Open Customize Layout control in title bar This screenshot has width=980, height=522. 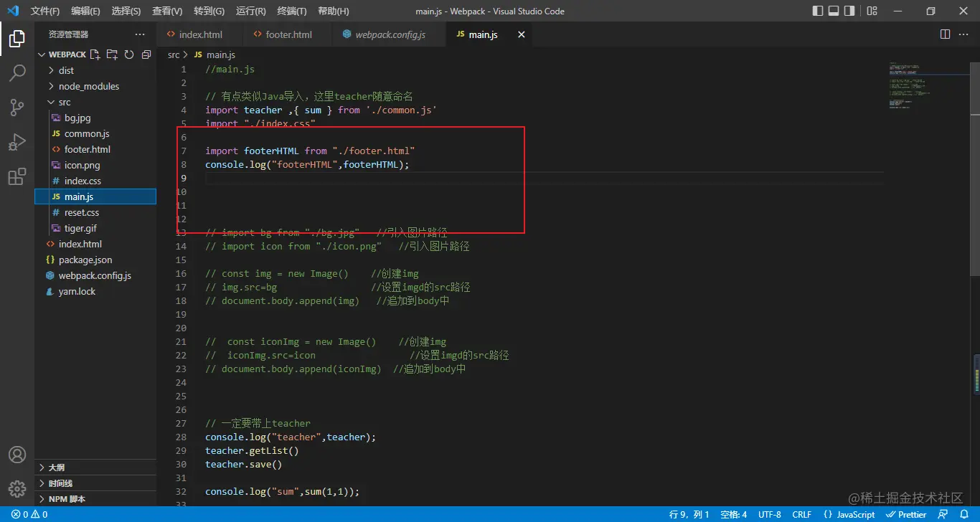tap(872, 11)
